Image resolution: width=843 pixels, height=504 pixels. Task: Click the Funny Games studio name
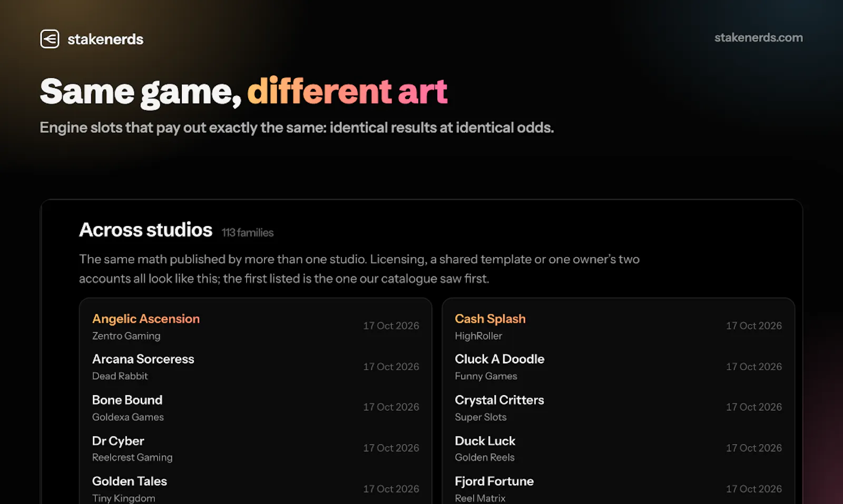(486, 376)
